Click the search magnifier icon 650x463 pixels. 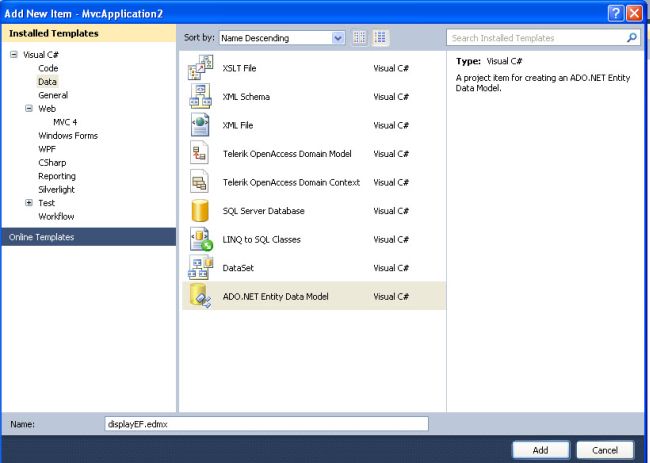631,38
